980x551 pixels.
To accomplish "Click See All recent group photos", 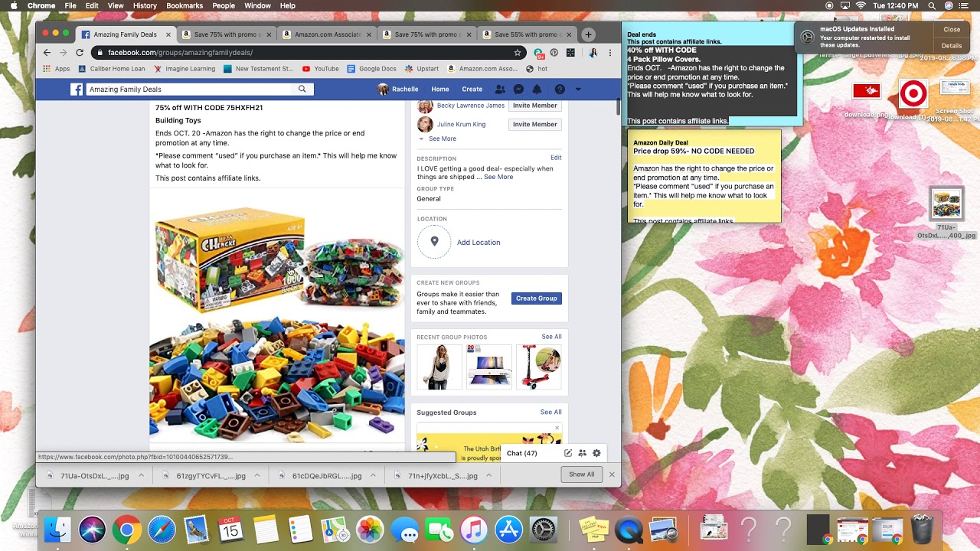I will pyautogui.click(x=551, y=337).
